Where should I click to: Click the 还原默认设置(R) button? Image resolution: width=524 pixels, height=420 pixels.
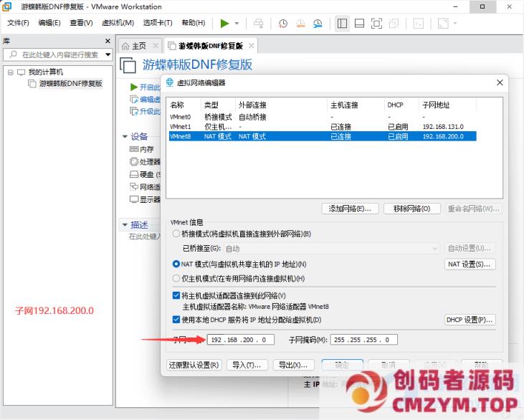194,365
